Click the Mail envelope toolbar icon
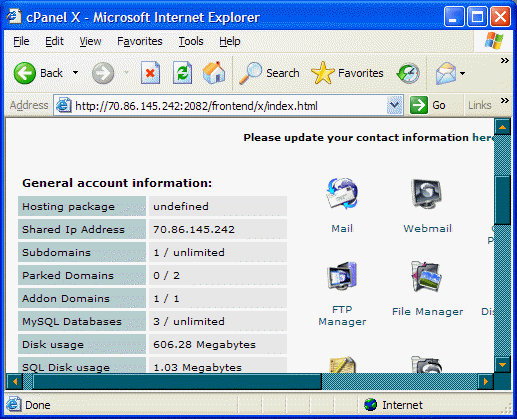 446,73
